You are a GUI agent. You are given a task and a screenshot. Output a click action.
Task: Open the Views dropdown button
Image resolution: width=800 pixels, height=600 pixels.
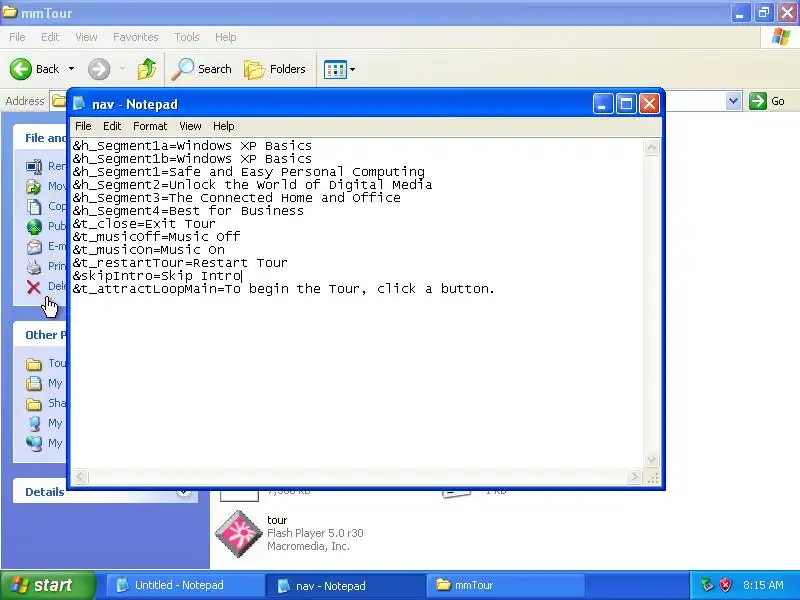339,69
